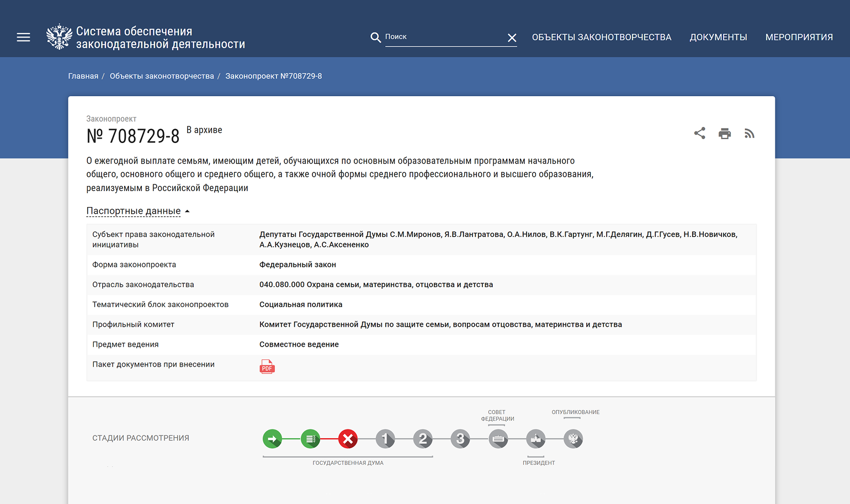Click bill title О ежегодной выплате семьям
Viewport: 850px width, 504px height.
pyautogui.click(x=340, y=174)
